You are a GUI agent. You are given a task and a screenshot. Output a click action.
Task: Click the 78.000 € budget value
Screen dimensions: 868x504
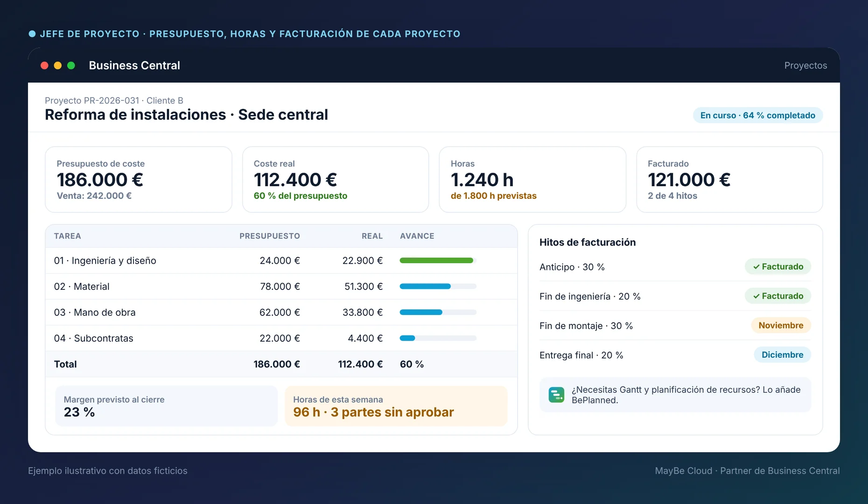coord(280,287)
